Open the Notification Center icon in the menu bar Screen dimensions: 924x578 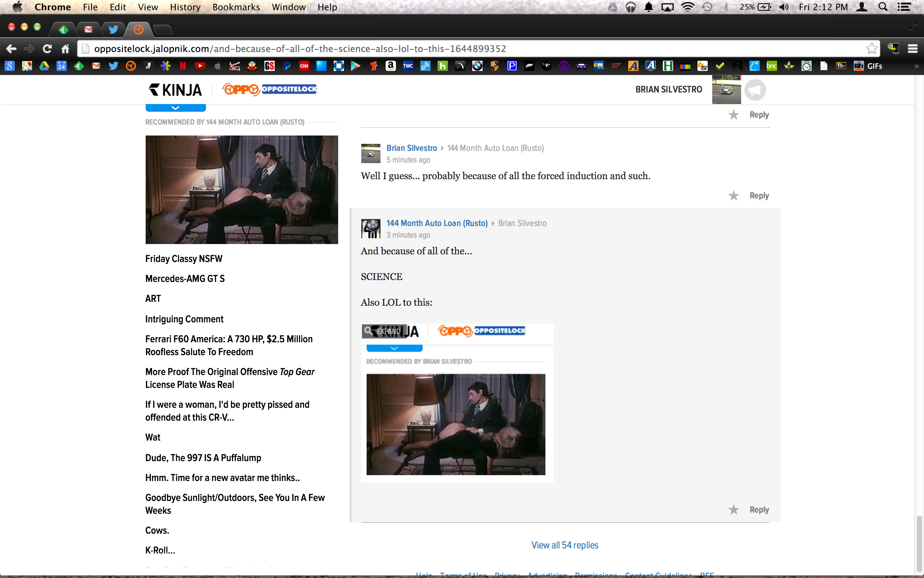[x=904, y=7]
